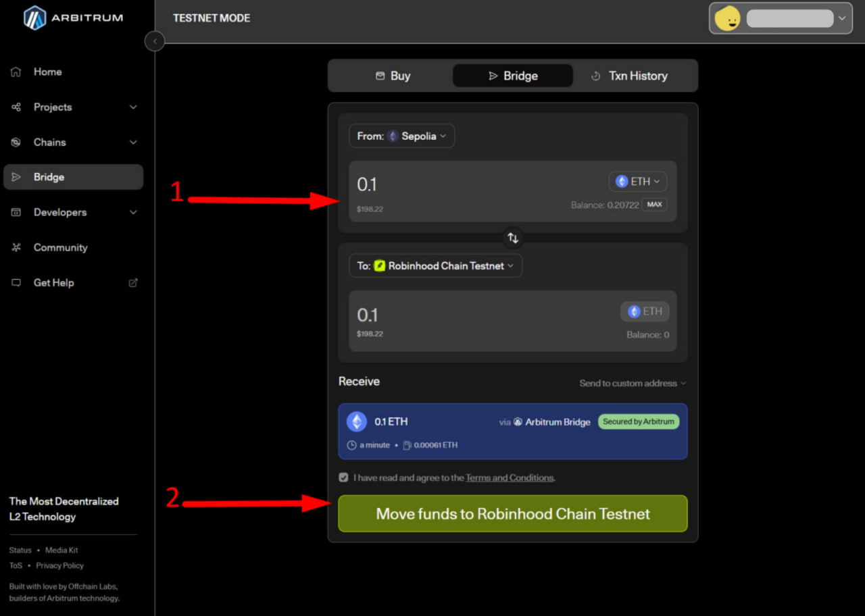Click the external link icon beside Get Help
Image resolution: width=865 pixels, height=616 pixels.
133,282
